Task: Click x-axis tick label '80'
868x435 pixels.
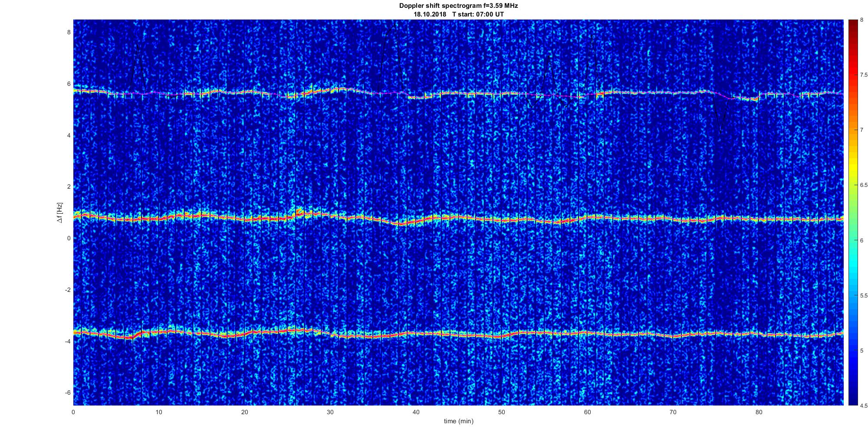Action: pyautogui.click(x=758, y=412)
